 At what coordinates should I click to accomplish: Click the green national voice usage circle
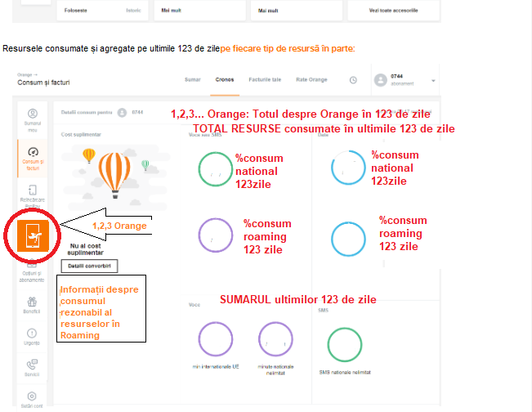(216, 169)
